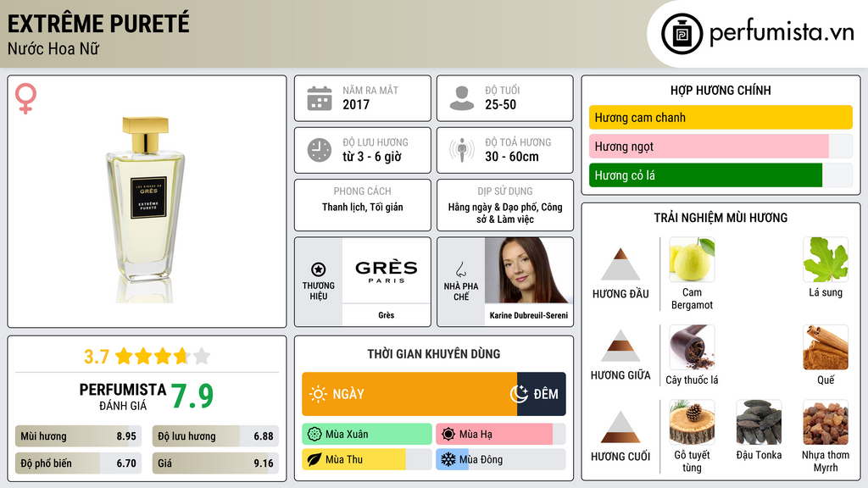Click the star rating icons next to 3.7
Screen dimensions: 868x488
[x=163, y=356]
